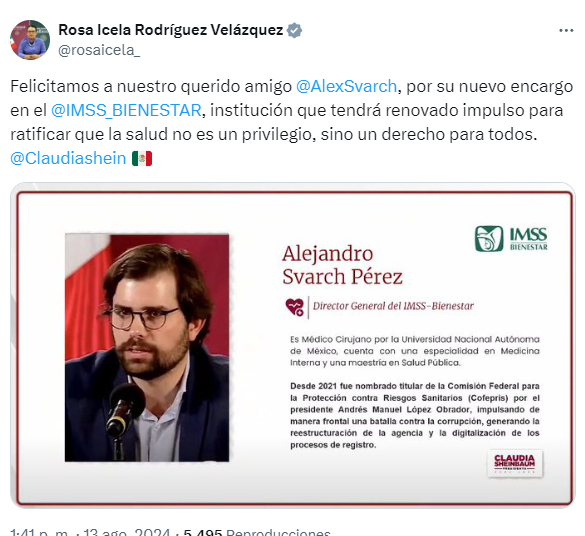Open the three-dot more options menu
Screen dimensions: 585x536
[566, 31]
